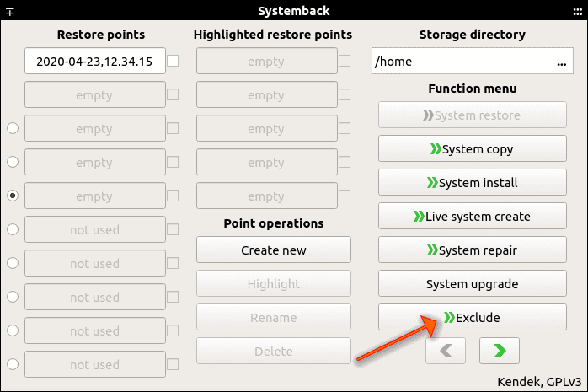Click the Restore points heading
The image size is (588, 392).
pos(101,35)
